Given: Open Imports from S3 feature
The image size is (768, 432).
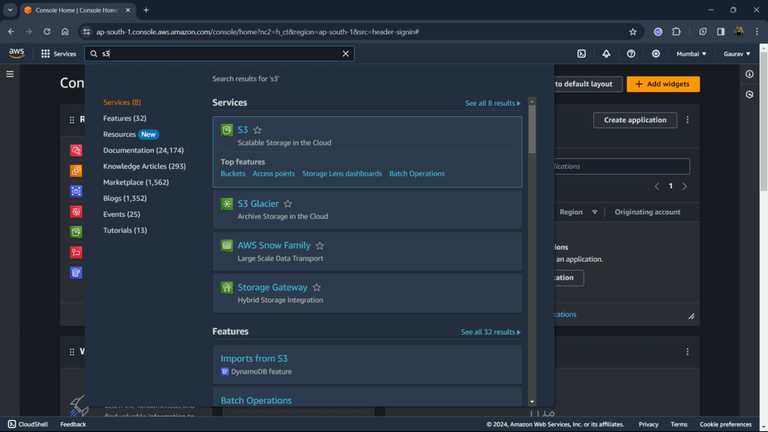Looking at the screenshot, I should click(254, 359).
